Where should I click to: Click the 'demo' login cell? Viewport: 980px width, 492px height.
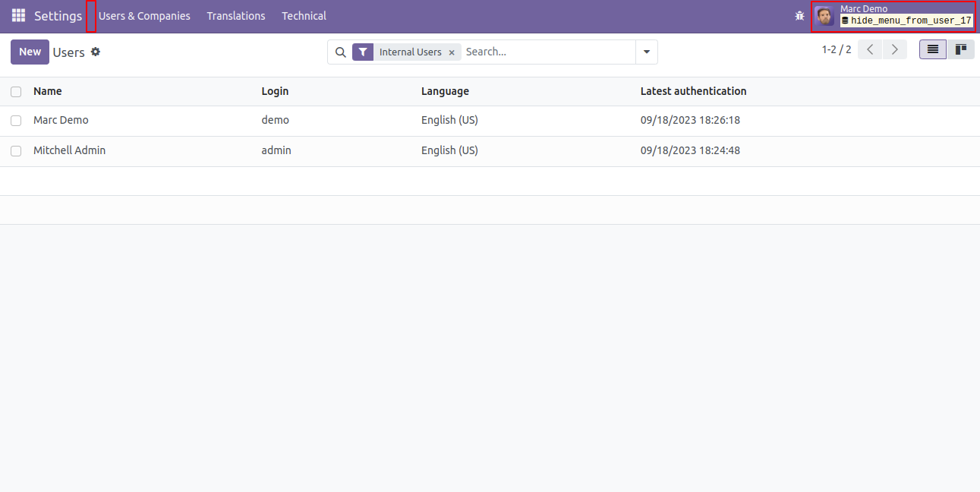[x=275, y=120]
